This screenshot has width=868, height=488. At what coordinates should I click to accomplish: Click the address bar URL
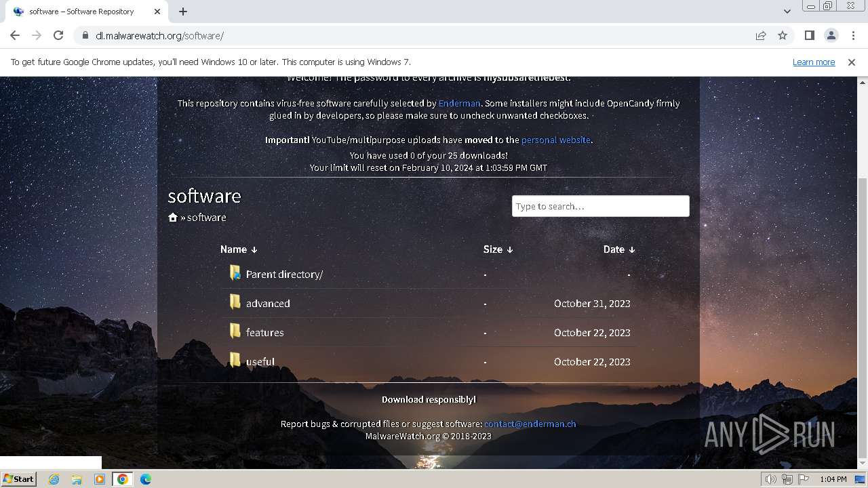159,36
